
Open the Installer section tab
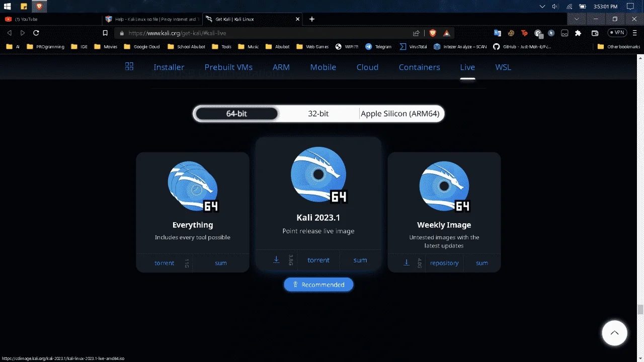pyautogui.click(x=169, y=67)
